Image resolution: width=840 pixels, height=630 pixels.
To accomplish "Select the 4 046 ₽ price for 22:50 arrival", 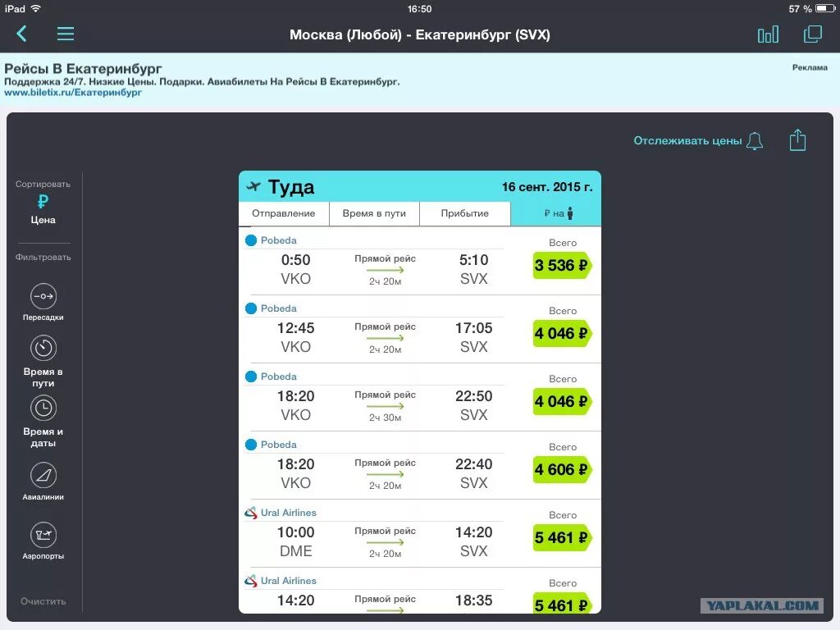I will [562, 401].
